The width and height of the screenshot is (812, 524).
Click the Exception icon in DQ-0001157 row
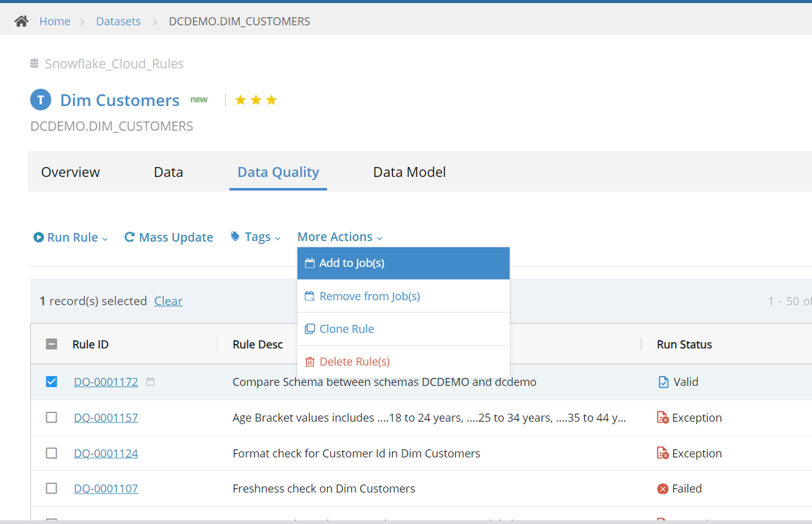(x=663, y=418)
